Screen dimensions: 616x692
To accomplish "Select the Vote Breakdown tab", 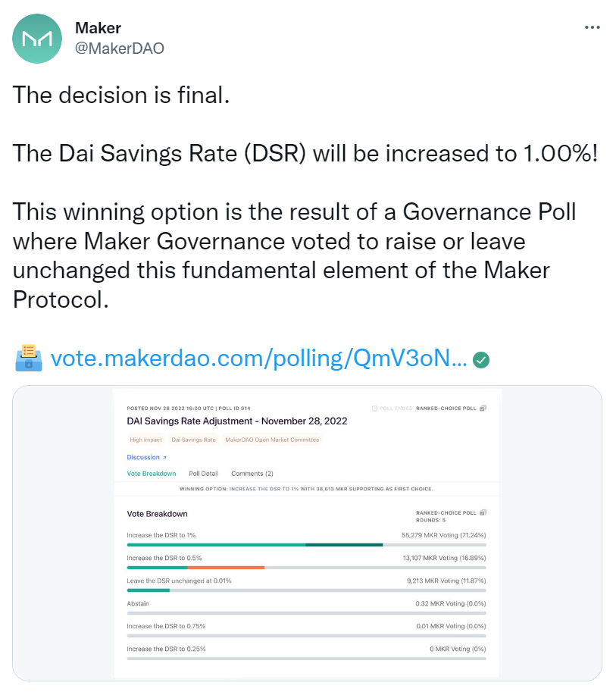I will tap(152, 474).
